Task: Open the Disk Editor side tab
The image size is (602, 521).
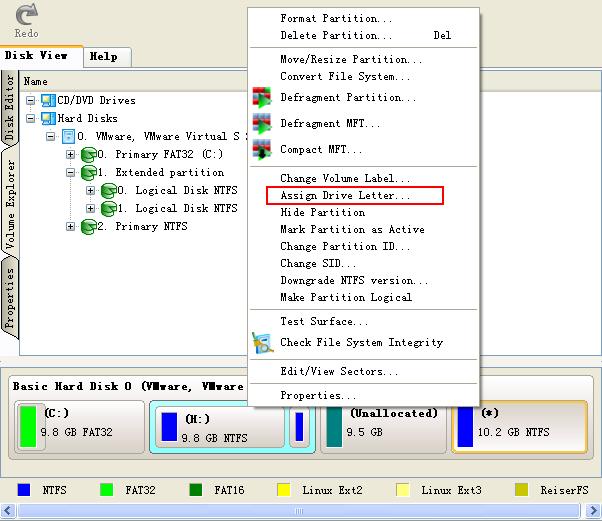Action: [x=9, y=108]
